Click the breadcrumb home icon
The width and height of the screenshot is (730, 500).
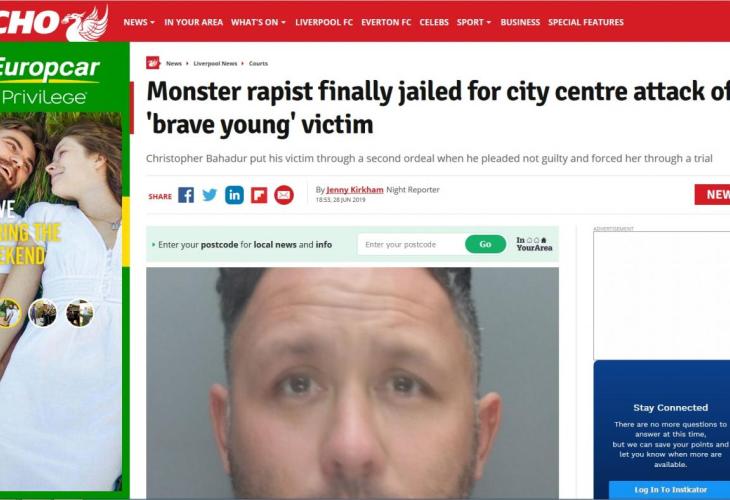[153, 63]
